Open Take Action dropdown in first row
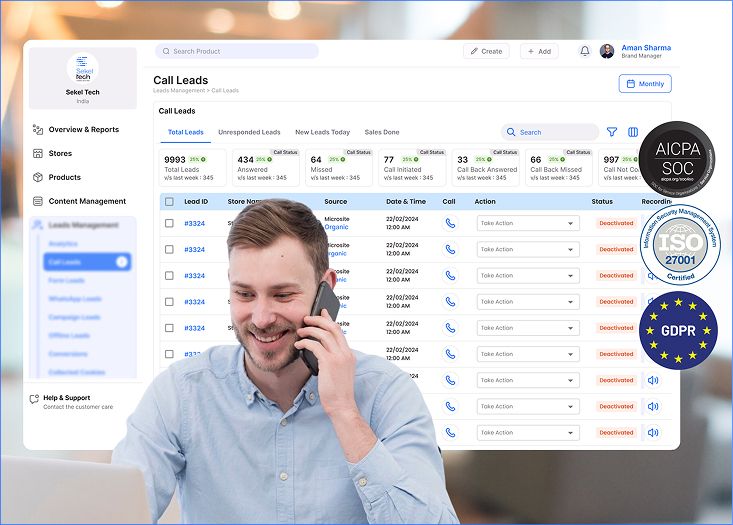This screenshot has height=525, width=733. 528,223
